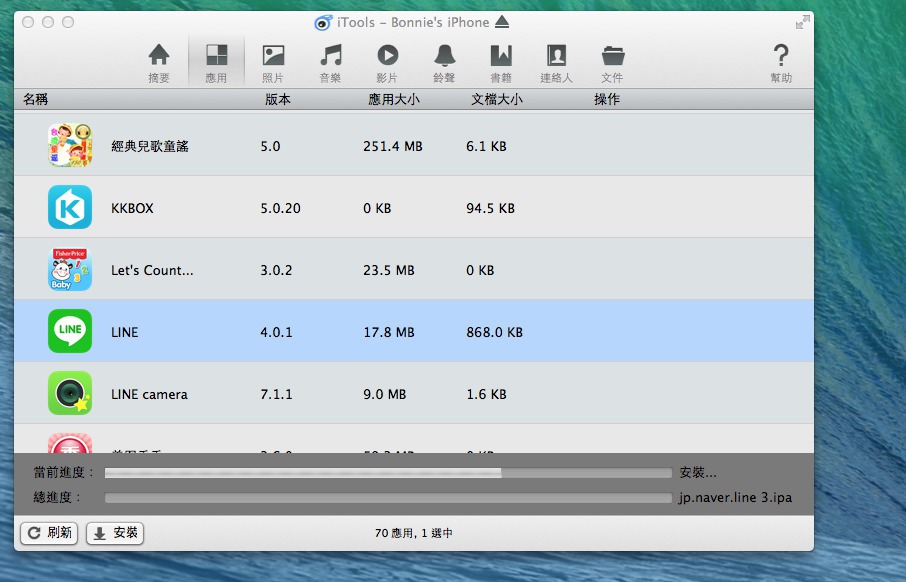Switch to the 文件 files tab

click(x=612, y=64)
